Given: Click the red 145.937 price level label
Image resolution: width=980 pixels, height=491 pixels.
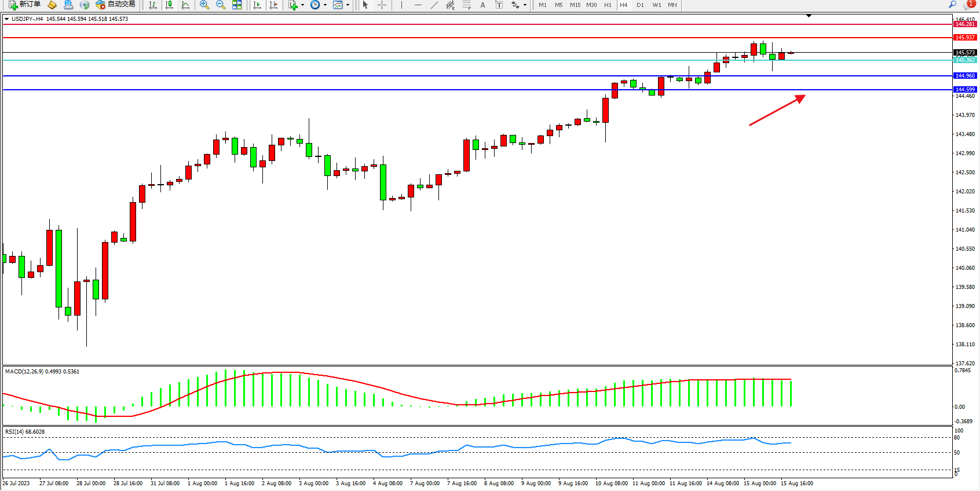Looking at the screenshot, I should click(x=965, y=38).
